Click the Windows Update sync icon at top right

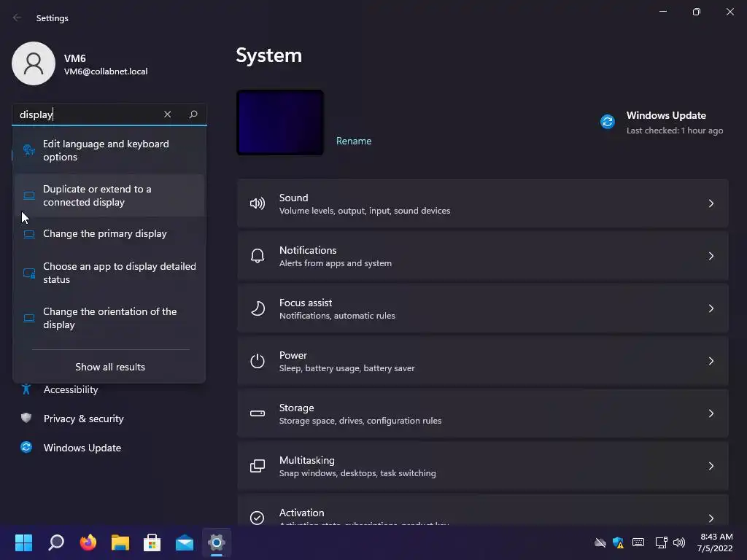(608, 122)
